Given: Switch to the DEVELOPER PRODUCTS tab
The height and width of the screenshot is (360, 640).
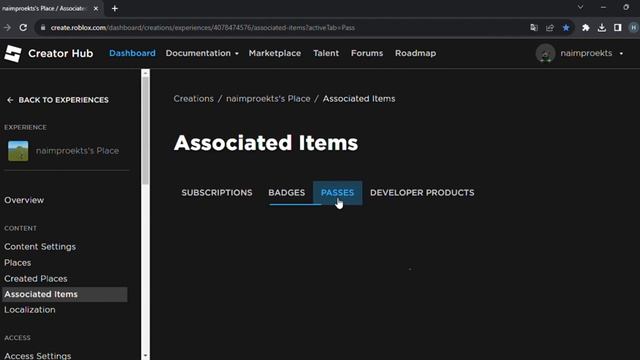Looking at the screenshot, I should [422, 193].
